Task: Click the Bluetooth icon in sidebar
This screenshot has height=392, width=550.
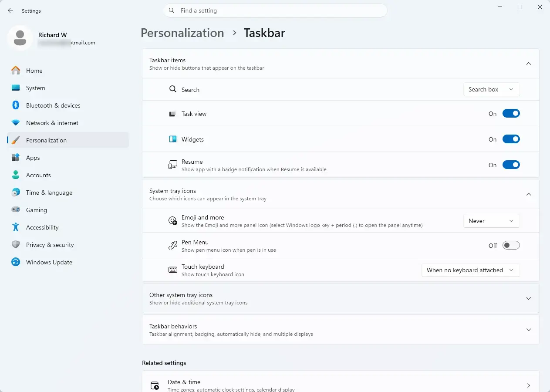Action: point(16,105)
